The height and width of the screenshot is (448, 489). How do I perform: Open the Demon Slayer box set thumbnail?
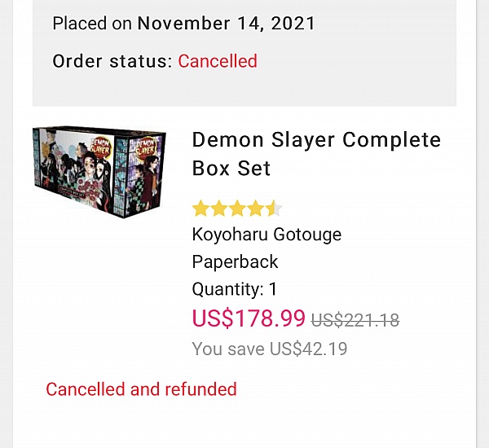99,172
